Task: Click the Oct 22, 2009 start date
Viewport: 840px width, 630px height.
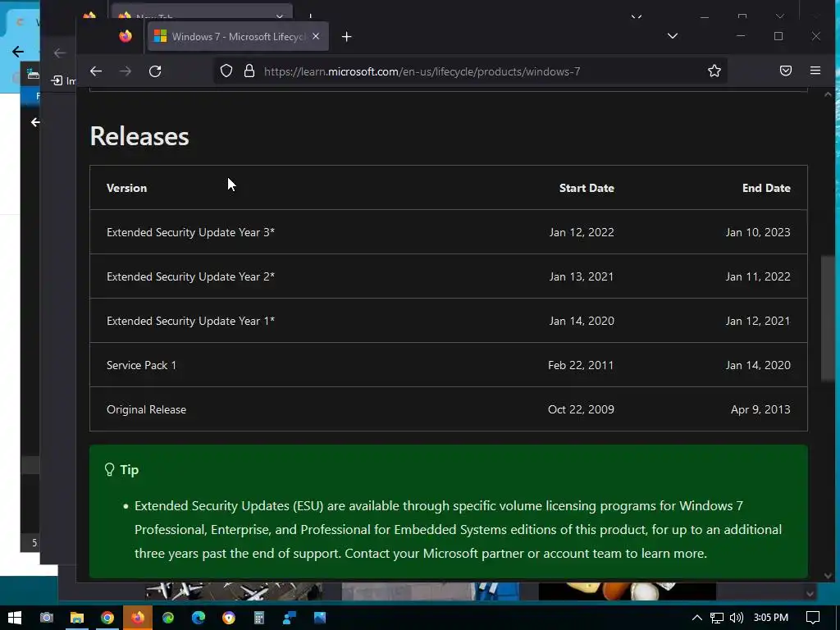Action: (581, 410)
